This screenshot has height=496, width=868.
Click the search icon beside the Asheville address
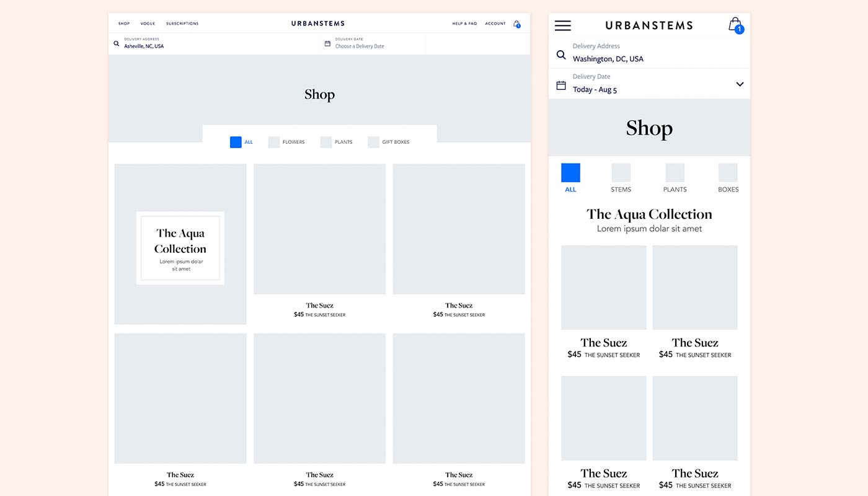pyautogui.click(x=117, y=43)
